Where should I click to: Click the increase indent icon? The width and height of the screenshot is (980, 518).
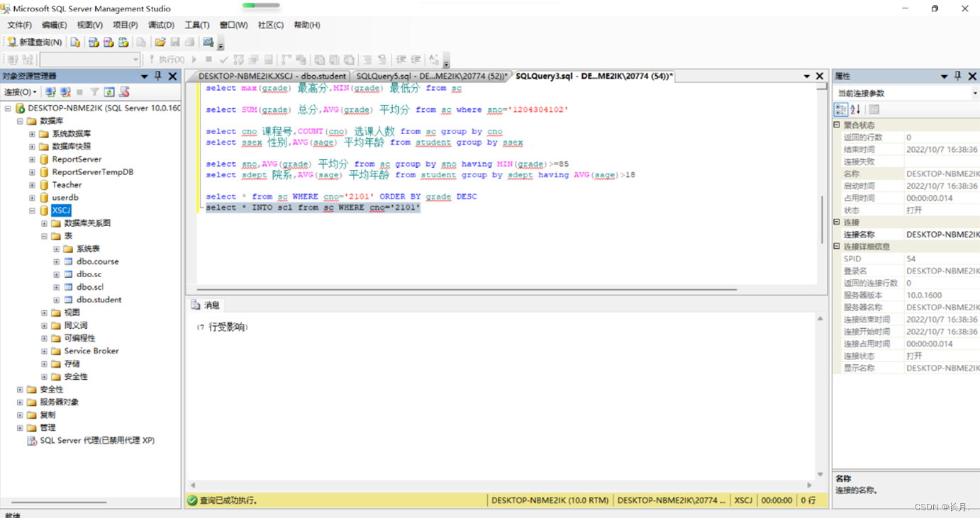416,60
